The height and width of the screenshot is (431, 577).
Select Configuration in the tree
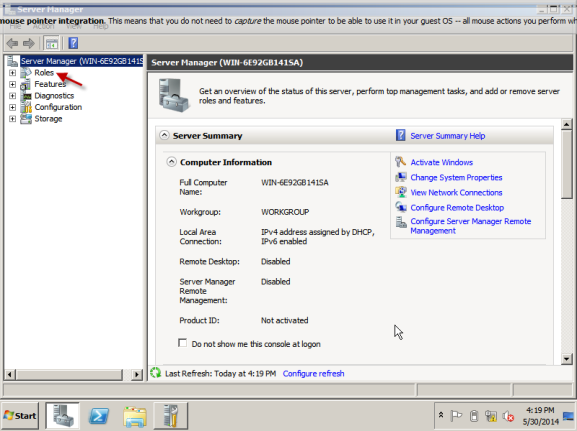[x=58, y=107]
